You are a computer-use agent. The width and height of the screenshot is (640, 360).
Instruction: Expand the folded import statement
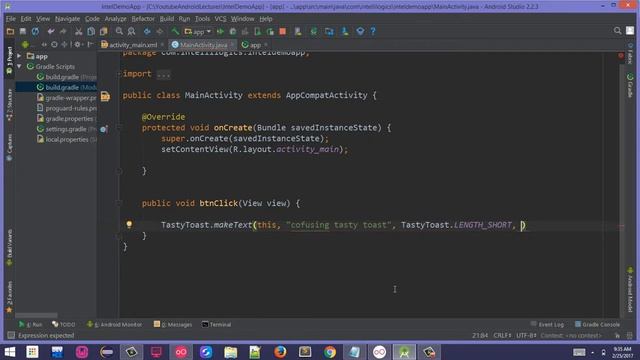pos(163,75)
